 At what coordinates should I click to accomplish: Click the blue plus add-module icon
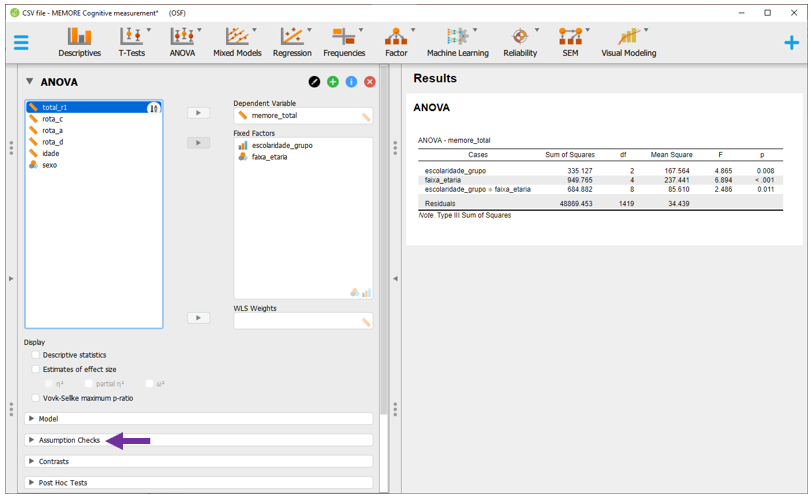[x=791, y=42]
